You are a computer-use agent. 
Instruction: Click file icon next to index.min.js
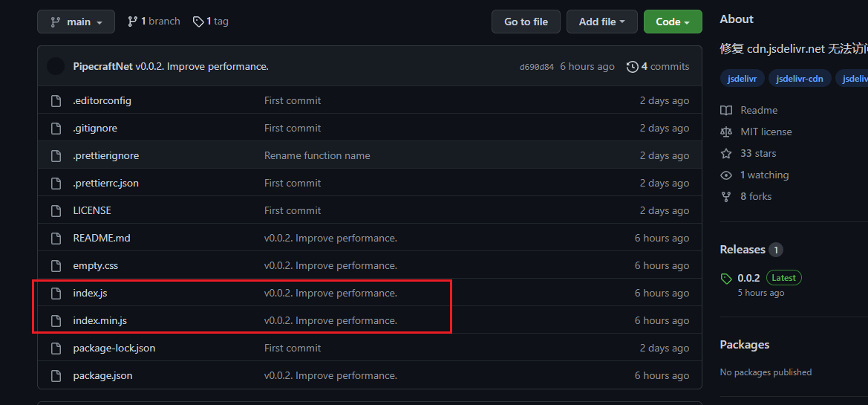coord(56,320)
